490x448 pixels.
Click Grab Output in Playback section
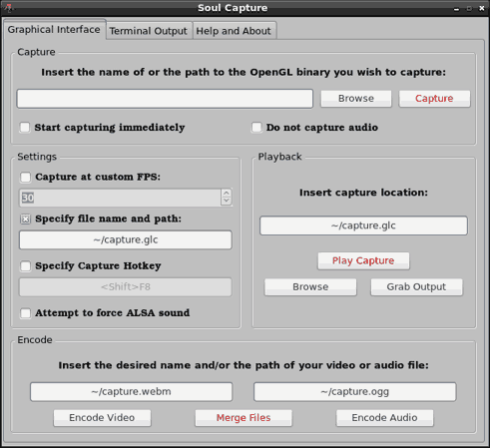[416, 287]
